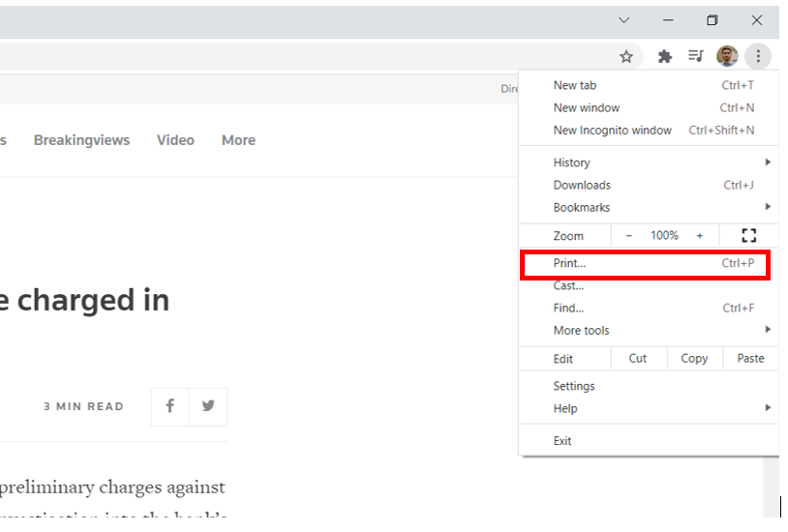This screenshot has height=532, width=788.
Task: Open the media control playlist icon
Action: [x=695, y=56]
